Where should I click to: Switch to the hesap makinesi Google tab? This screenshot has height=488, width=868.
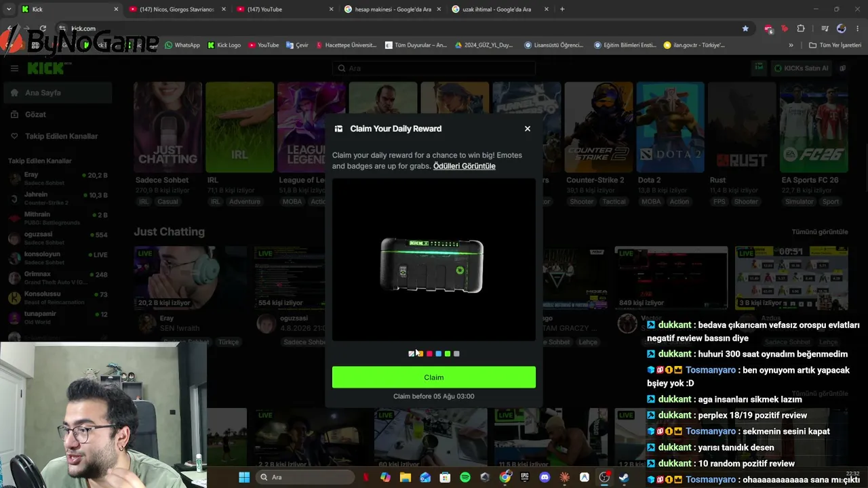(x=392, y=9)
